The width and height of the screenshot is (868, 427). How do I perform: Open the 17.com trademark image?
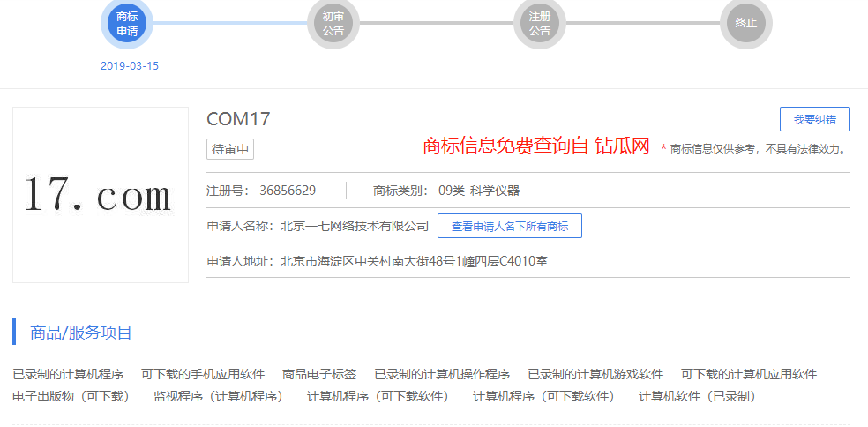pos(101,195)
